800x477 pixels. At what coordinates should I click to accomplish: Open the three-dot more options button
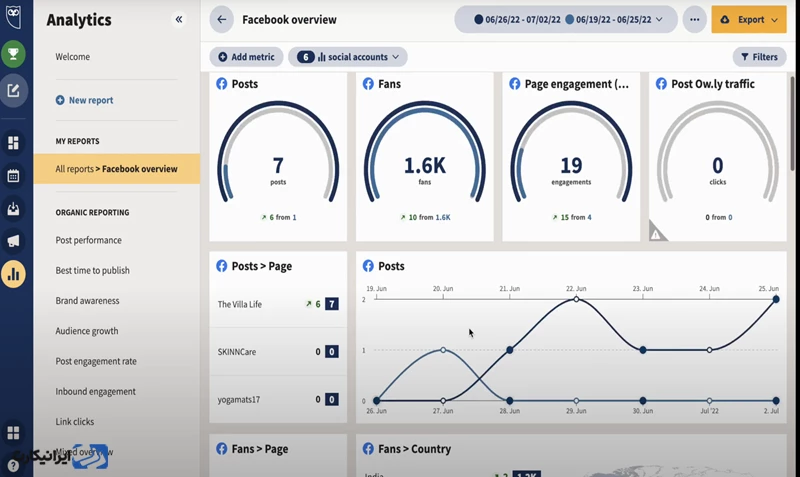coord(694,19)
